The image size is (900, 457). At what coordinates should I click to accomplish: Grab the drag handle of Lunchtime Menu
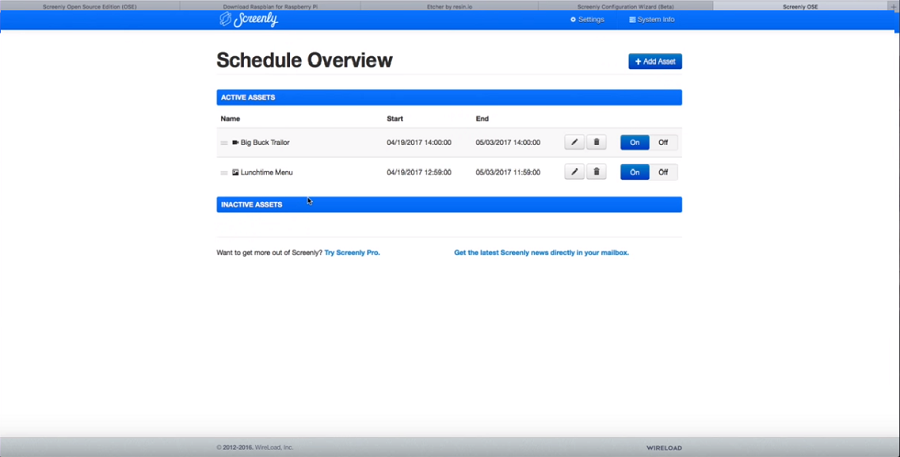coord(224,173)
